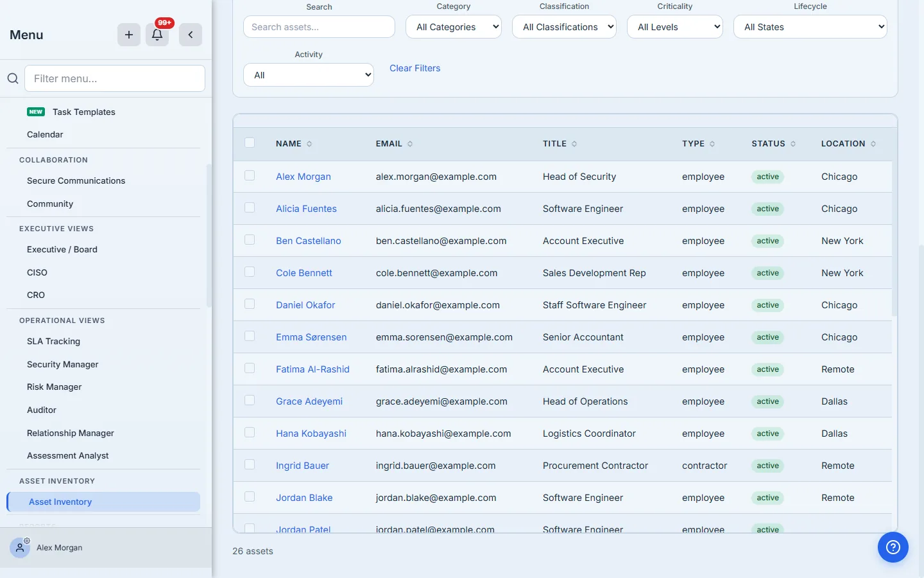Sort by the NAME column sort icon
The image size is (924, 578).
point(309,144)
